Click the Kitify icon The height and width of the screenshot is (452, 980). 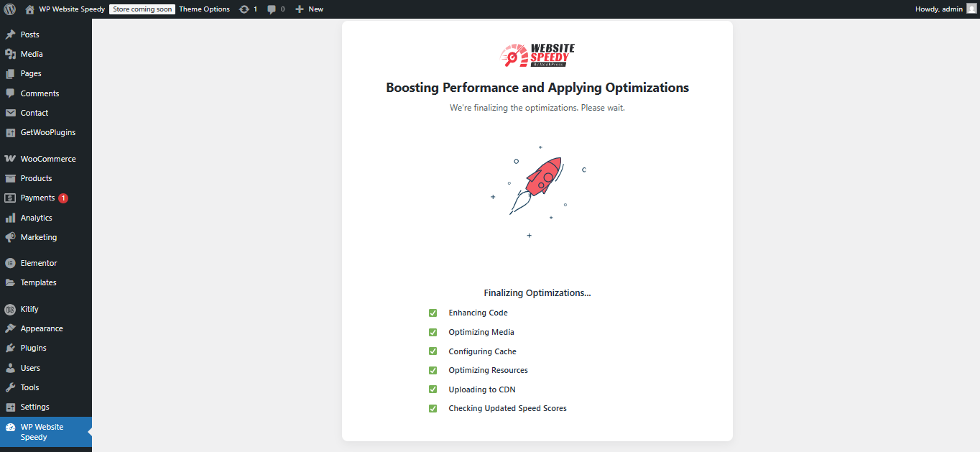click(10, 309)
